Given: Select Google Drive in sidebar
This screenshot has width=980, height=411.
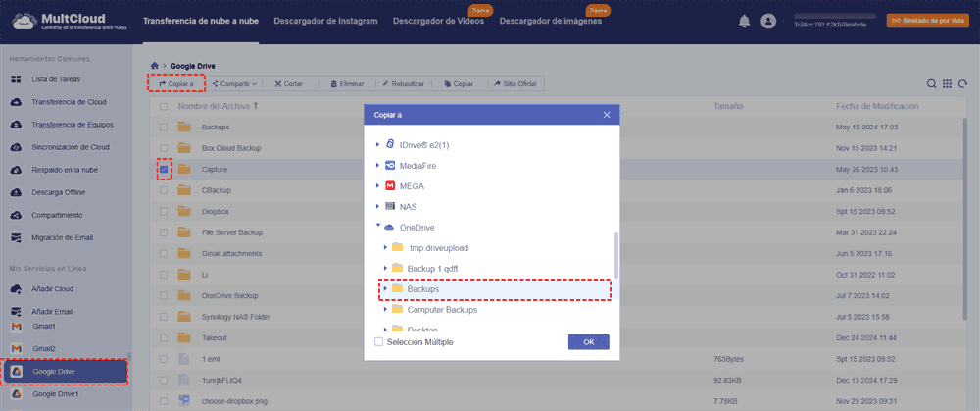Looking at the screenshot, I should coord(65,372).
